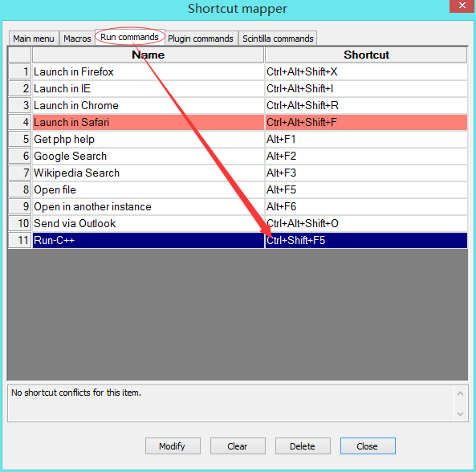The width and height of the screenshot is (476, 472).
Task: Click the No shortcut conflicts message text
Action: click(76, 393)
